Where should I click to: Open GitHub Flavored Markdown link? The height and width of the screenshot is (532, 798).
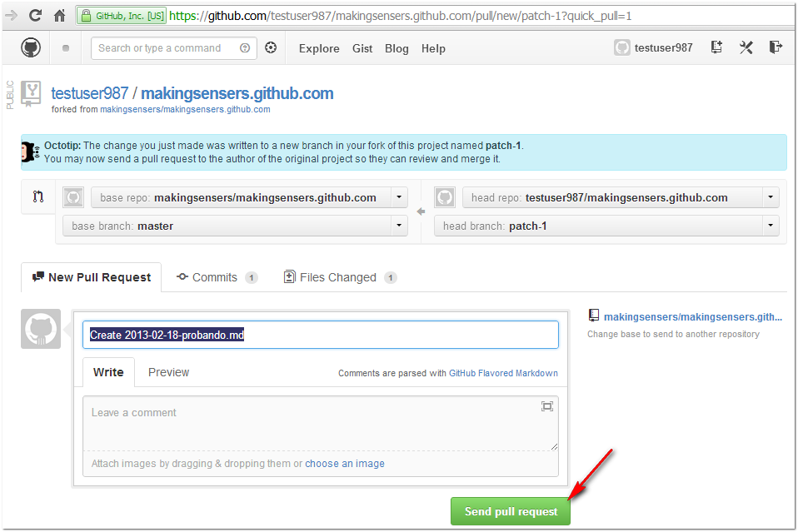coord(503,373)
